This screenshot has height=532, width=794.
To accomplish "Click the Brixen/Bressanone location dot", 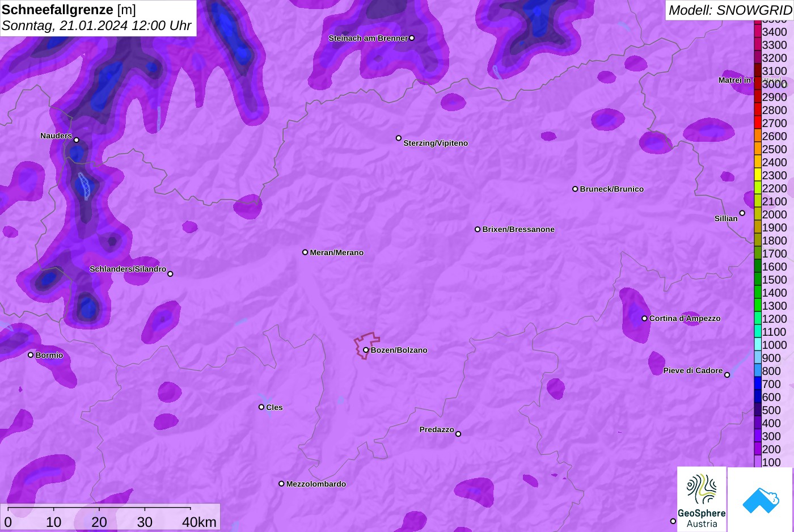I will pyautogui.click(x=478, y=229).
